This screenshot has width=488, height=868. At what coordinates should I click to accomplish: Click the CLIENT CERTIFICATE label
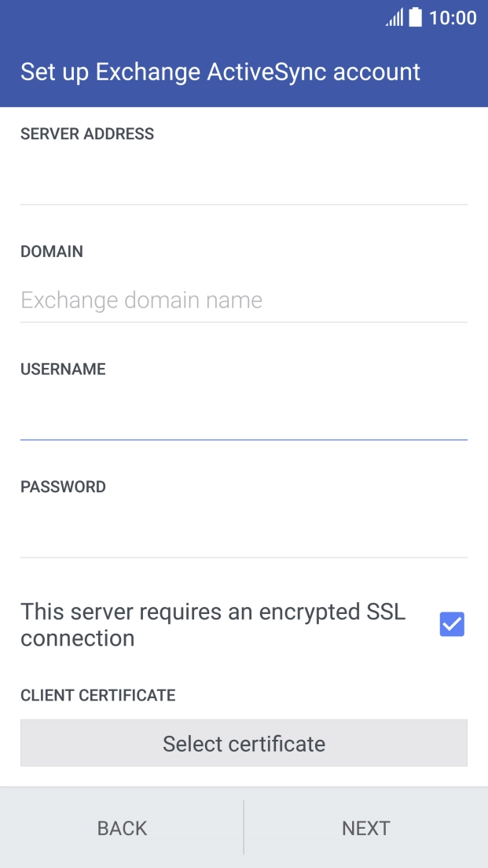(97, 695)
